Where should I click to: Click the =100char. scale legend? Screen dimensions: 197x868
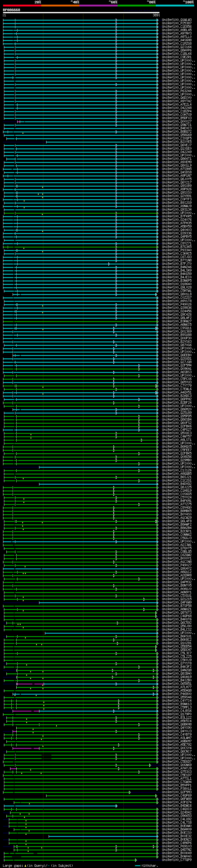(x=146, y=865)
